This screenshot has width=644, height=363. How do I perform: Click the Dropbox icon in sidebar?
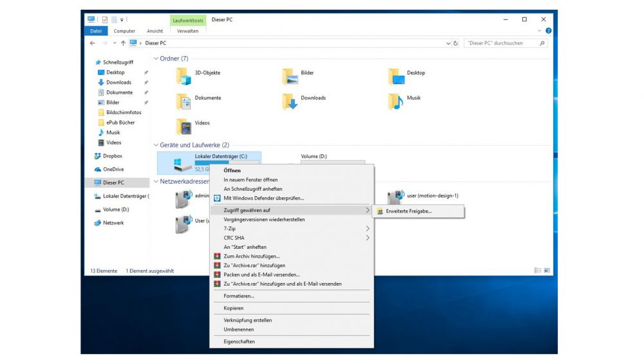coord(99,156)
